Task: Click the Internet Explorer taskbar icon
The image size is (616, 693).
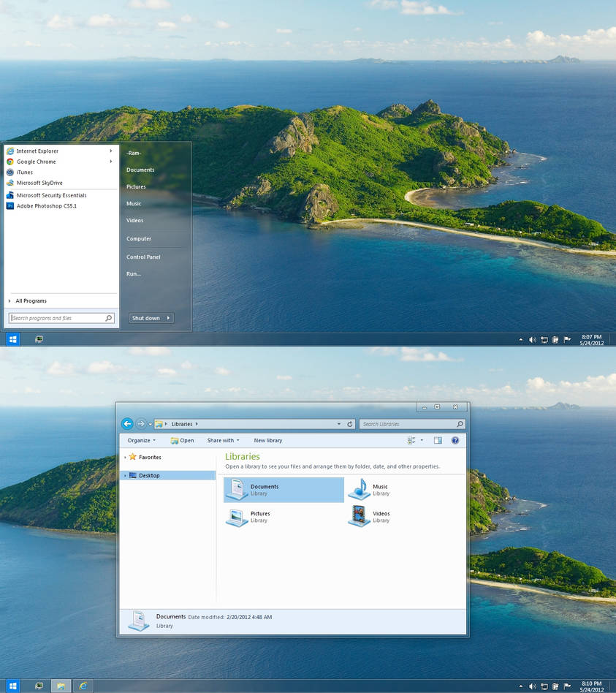Action: click(83, 686)
